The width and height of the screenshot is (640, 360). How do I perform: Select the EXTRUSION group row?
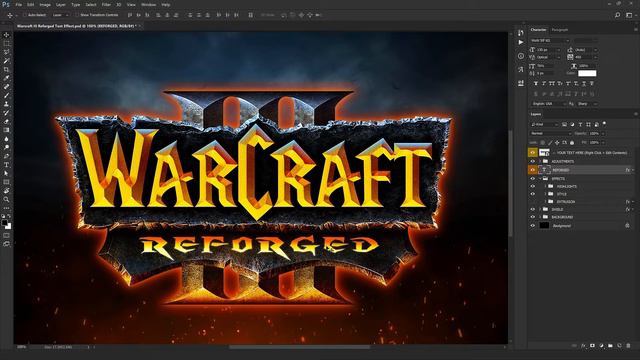pyautogui.click(x=582, y=202)
